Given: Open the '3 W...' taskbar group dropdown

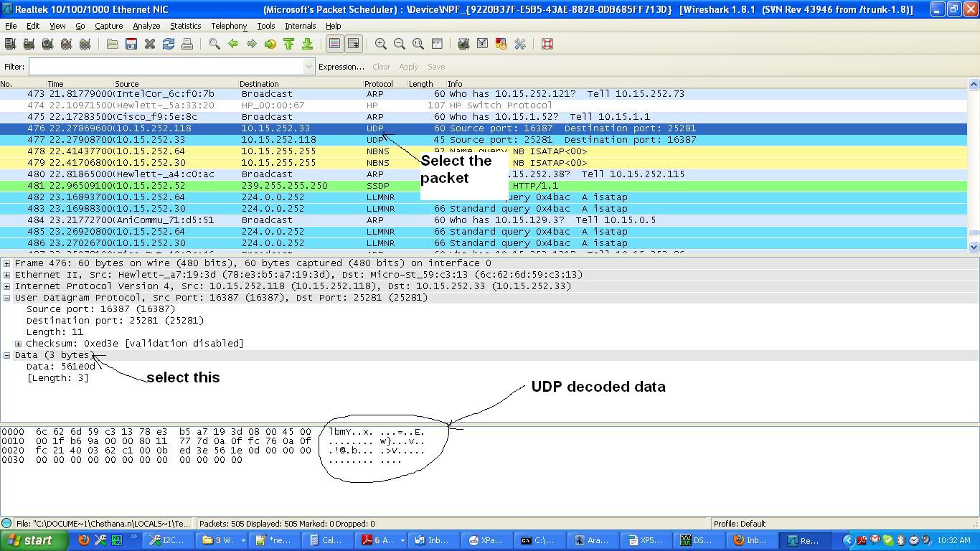Looking at the screenshot, I should click(x=243, y=540).
